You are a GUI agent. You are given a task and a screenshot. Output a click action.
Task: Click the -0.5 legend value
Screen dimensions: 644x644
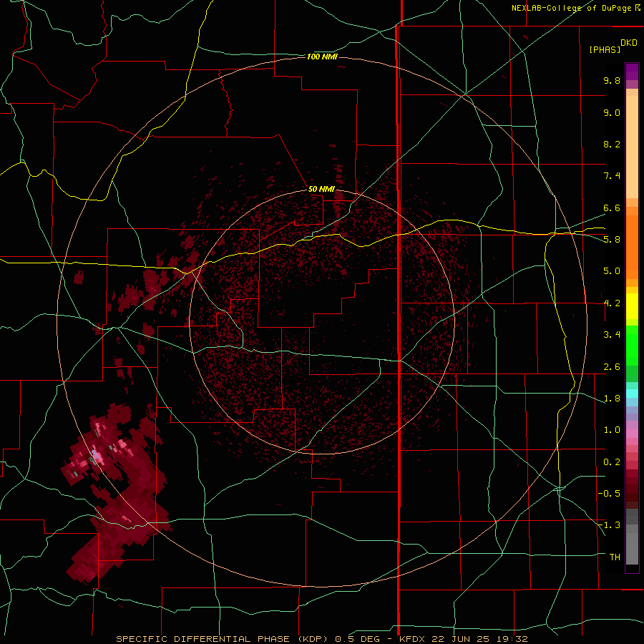tap(609, 494)
